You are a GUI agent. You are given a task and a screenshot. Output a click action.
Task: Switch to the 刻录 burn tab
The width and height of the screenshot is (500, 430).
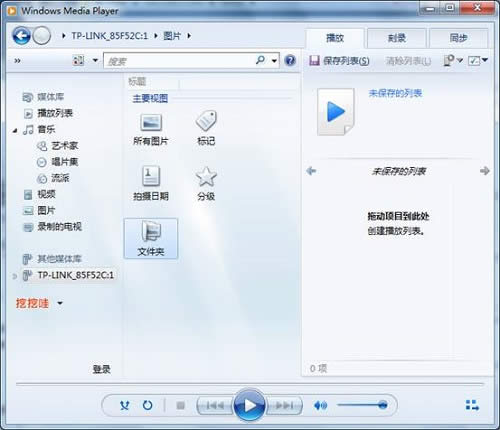click(x=397, y=38)
